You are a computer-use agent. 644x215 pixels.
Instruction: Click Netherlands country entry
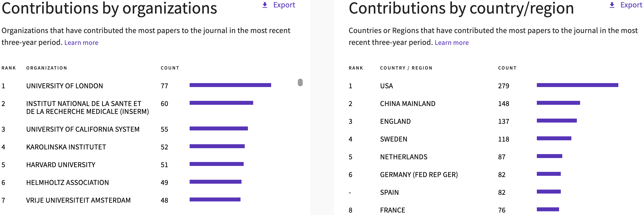(403, 157)
